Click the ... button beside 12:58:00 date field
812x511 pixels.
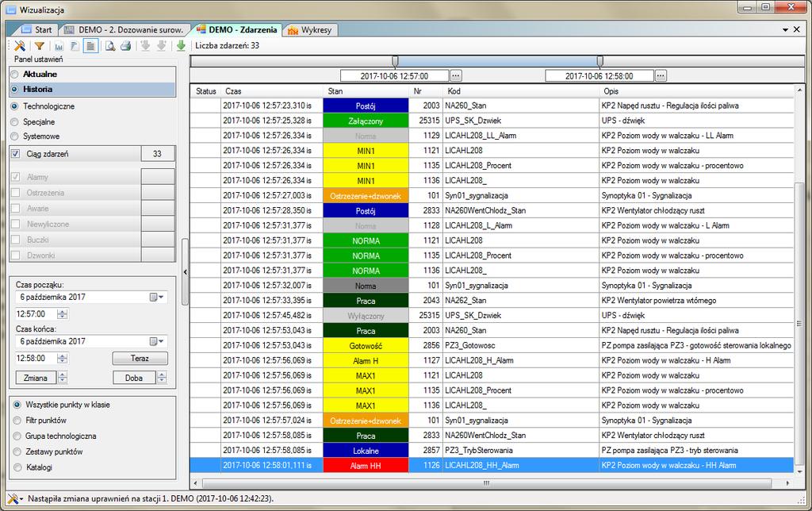661,76
